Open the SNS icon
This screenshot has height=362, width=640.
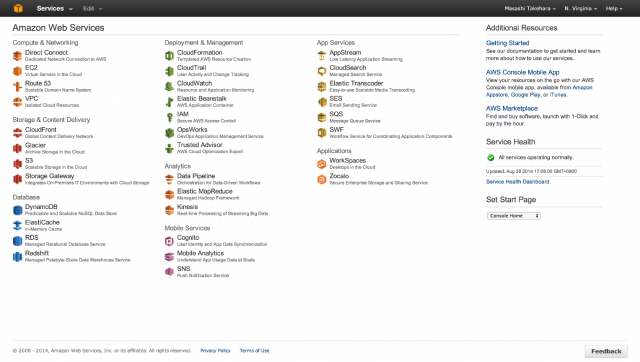click(x=169, y=272)
